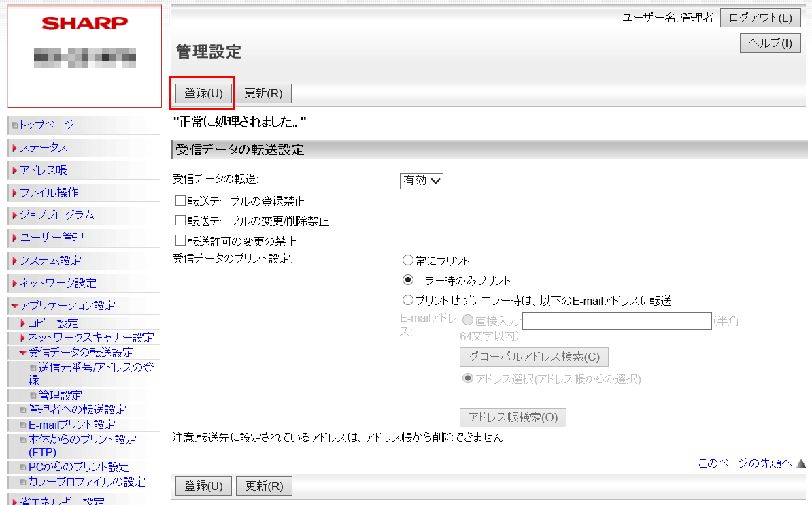Toggle 転送許可の変更の禁止 checkbox

180,241
